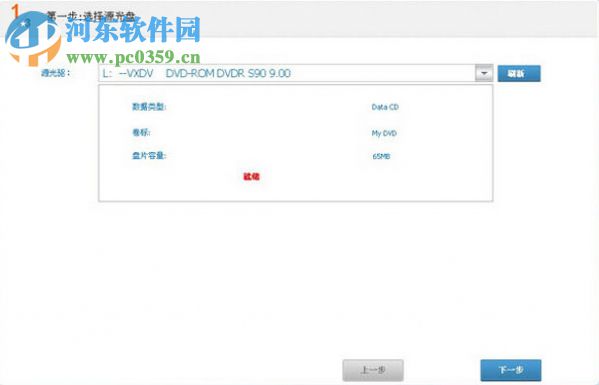The width and height of the screenshot is (599, 385).
Task: Click the disc capacity label (盘片容量)
Action: click(x=149, y=155)
